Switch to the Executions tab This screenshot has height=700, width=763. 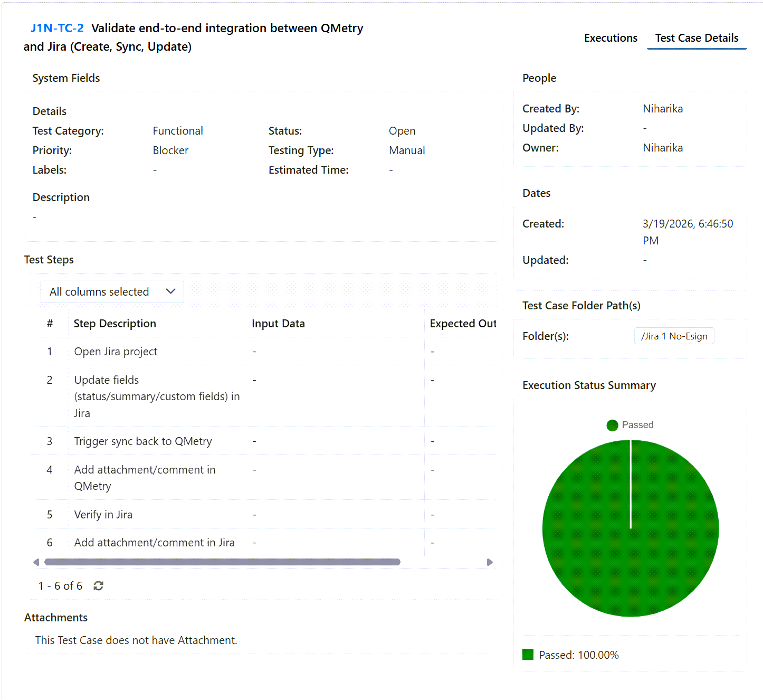[x=611, y=38]
